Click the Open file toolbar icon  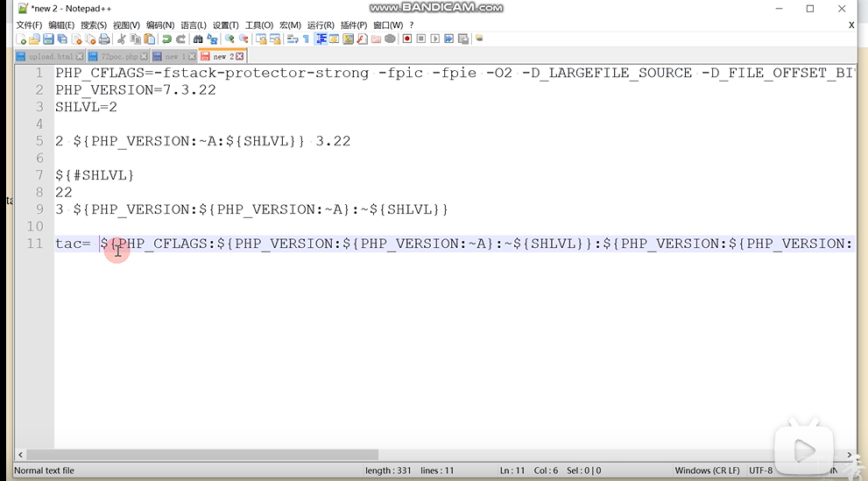coord(34,39)
